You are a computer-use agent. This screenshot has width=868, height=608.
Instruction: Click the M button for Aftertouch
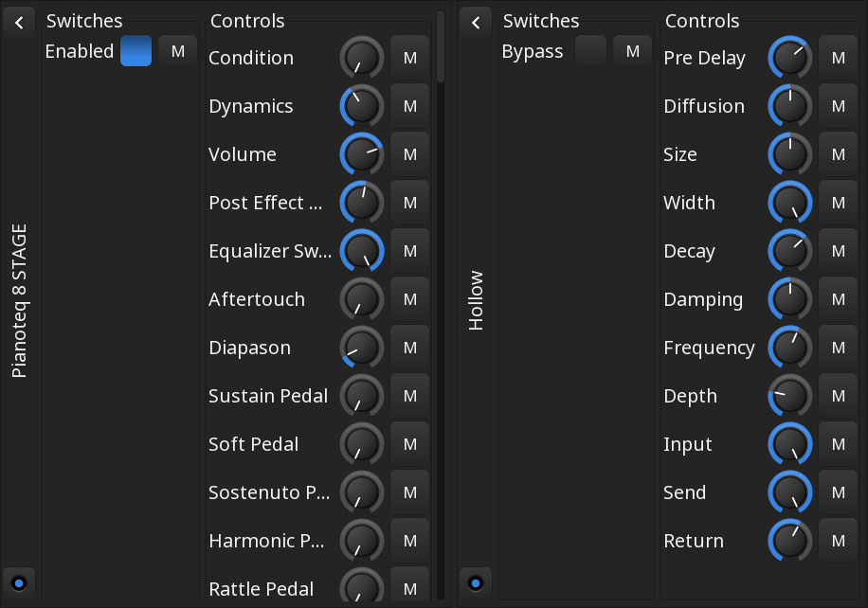tap(410, 299)
